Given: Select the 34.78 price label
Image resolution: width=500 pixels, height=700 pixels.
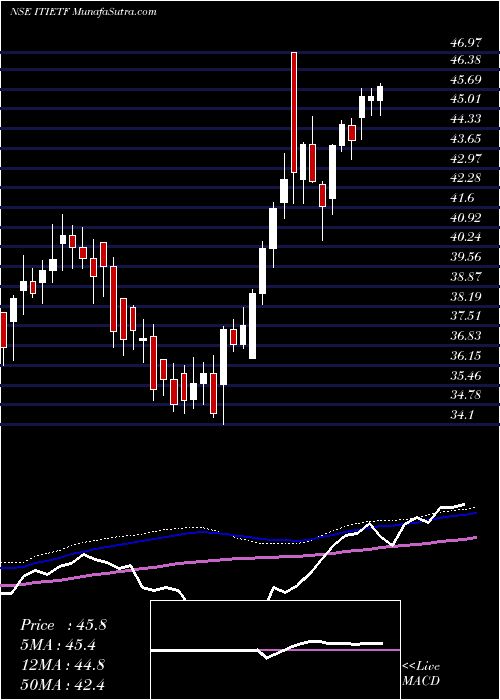Looking at the screenshot, I should [466, 395].
